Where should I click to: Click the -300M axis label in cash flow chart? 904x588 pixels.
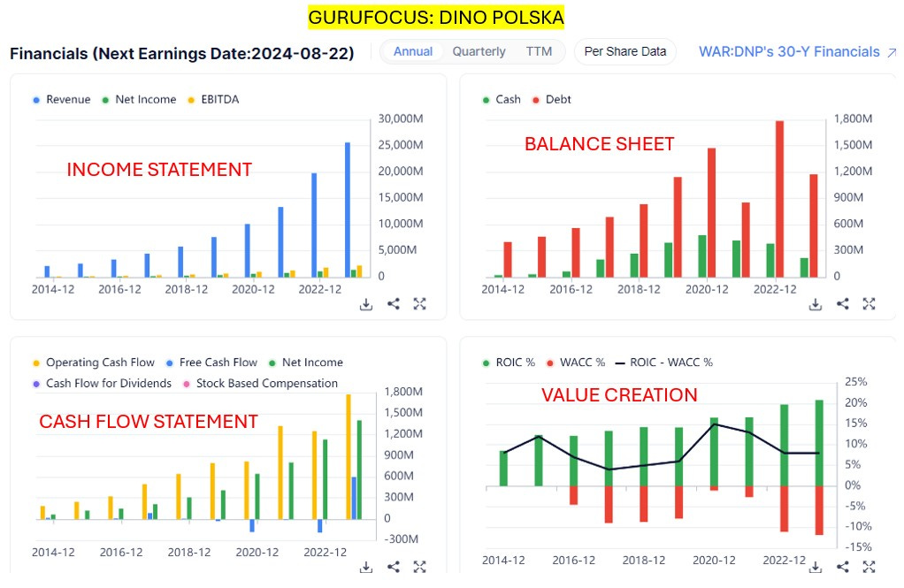click(402, 539)
